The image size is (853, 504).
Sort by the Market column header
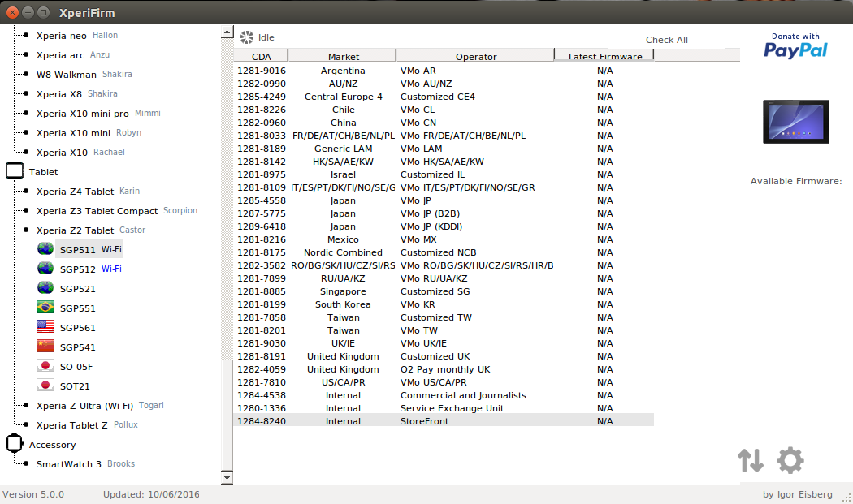point(343,55)
